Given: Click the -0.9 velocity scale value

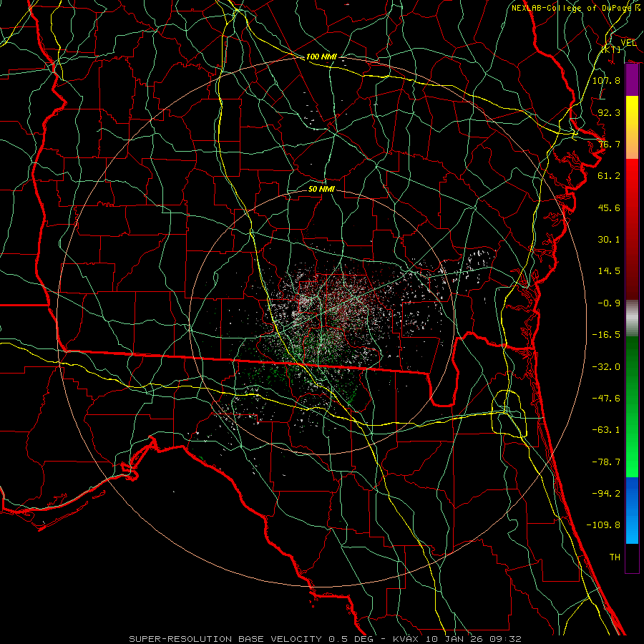Looking at the screenshot, I should (609, 303).
